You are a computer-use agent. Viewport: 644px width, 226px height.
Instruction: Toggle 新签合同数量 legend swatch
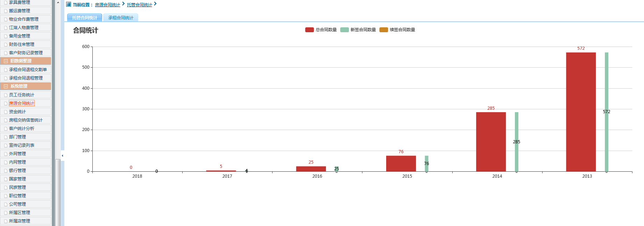coord(345,30)
